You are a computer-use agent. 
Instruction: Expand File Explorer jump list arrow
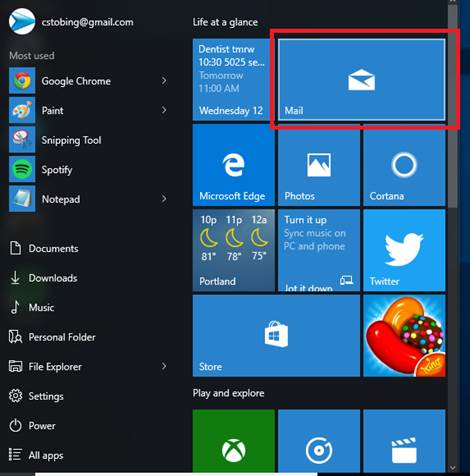[164, 367]
